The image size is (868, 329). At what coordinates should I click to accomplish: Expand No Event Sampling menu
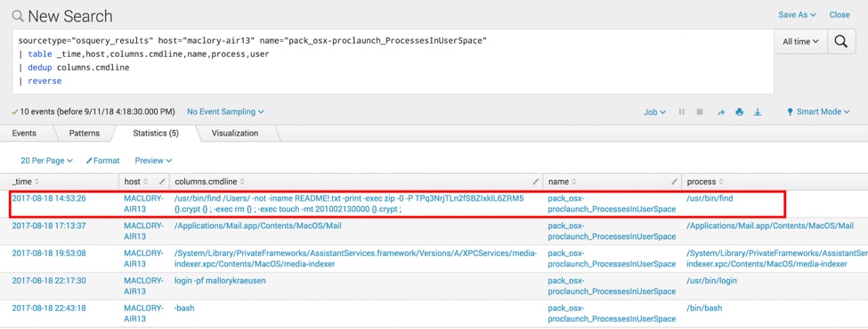click(x=225, y=111)
